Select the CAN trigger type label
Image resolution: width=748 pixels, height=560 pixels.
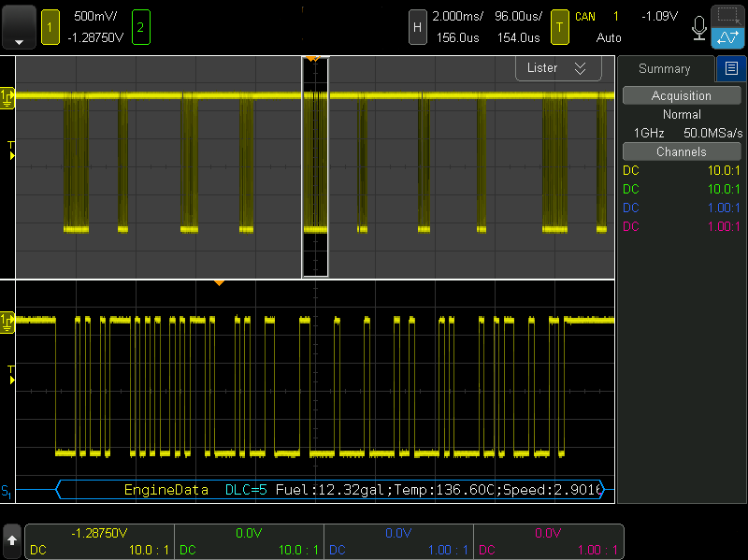pos(585,17)
